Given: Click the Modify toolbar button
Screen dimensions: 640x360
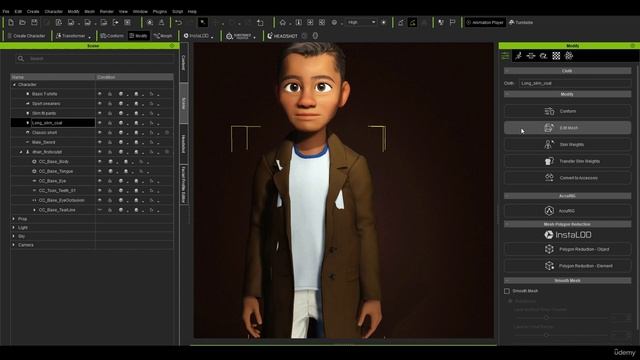Looking at the screenshot, I should 138,36.
